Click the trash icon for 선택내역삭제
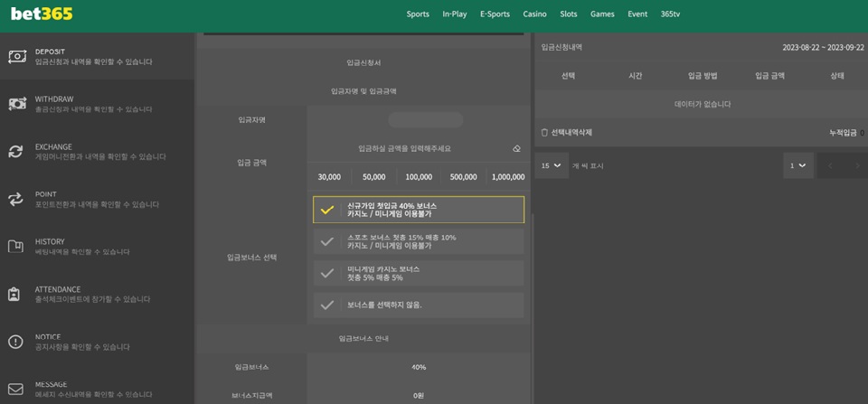Viewport: 868px width, 404px height. coord(544,132)
